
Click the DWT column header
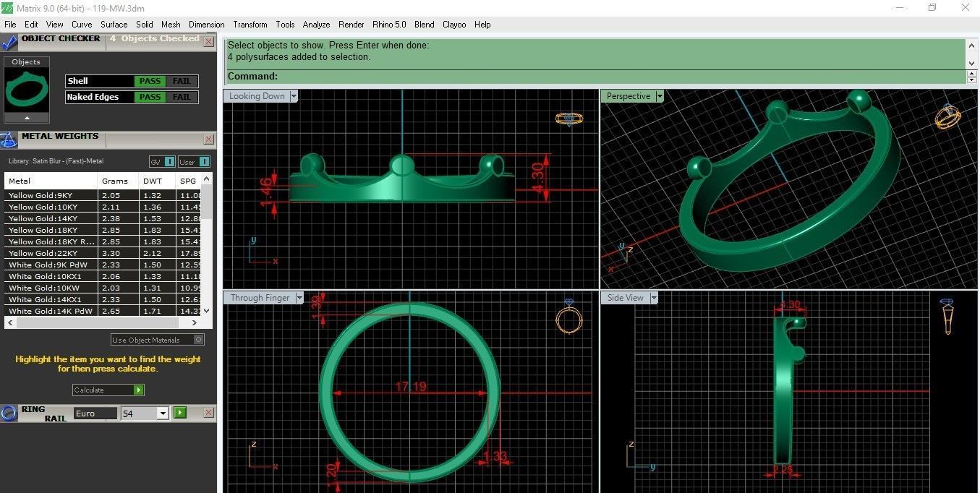pyautogui.click(x=156, y=181)
